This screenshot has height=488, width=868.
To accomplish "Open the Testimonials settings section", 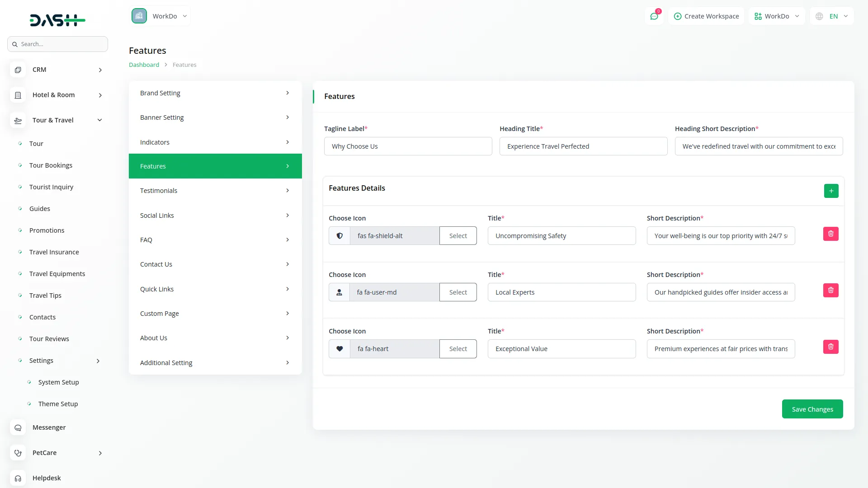I will pos(215,191).
